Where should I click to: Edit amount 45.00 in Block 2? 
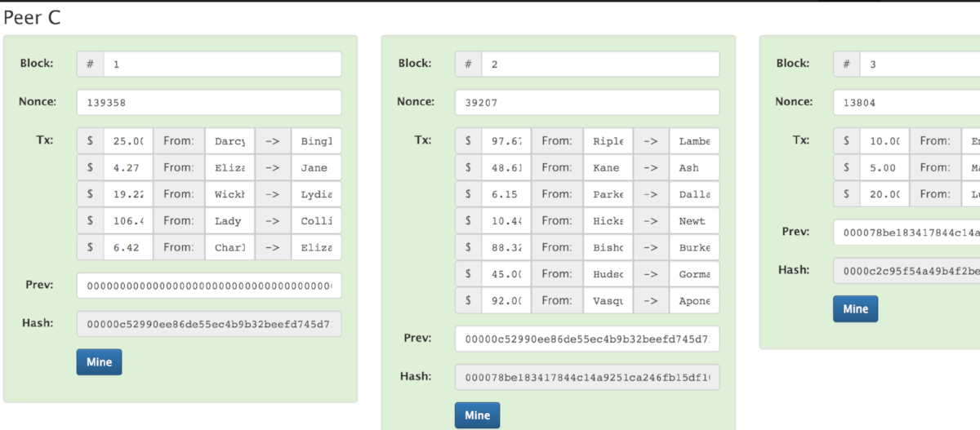point(506,273)
